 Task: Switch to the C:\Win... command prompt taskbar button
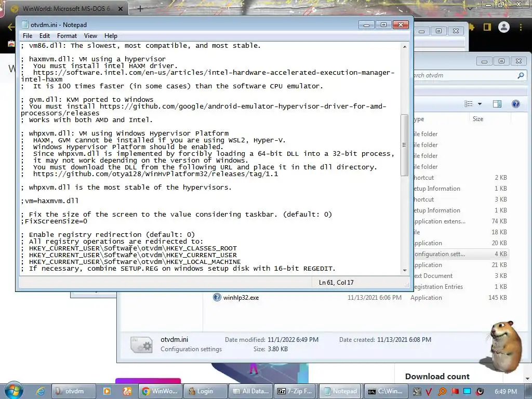click(386, 391)
